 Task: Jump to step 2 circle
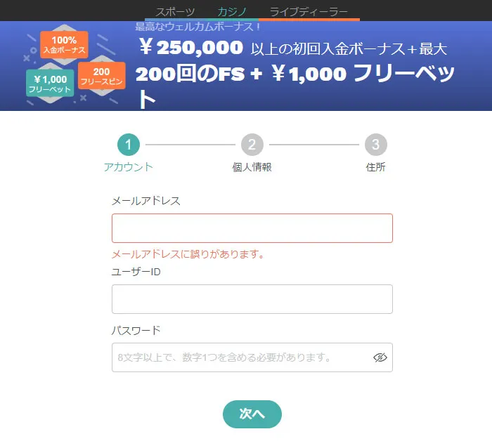coord(252,145)
